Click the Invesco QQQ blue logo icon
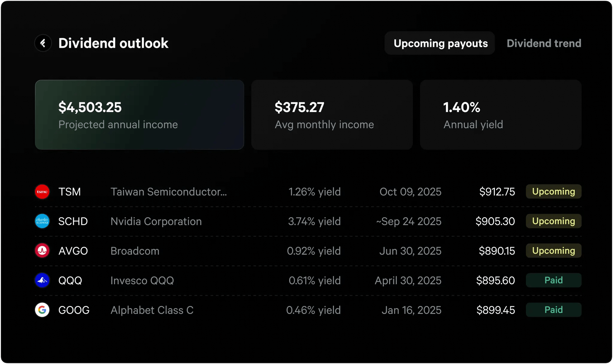 pyautogui.click(x=42, y=280)
